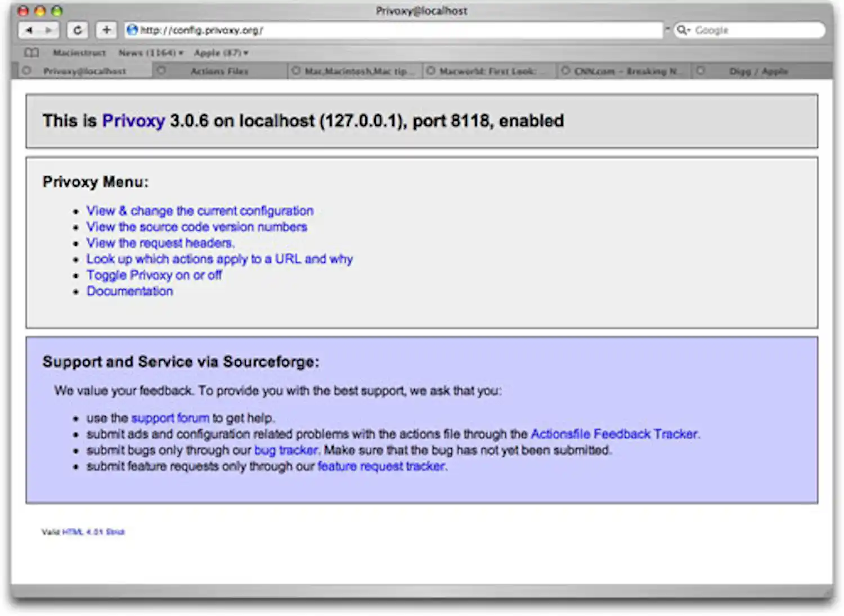Open the bookmarks book icon
Screen dimensions: 844x616
(31, 52)
